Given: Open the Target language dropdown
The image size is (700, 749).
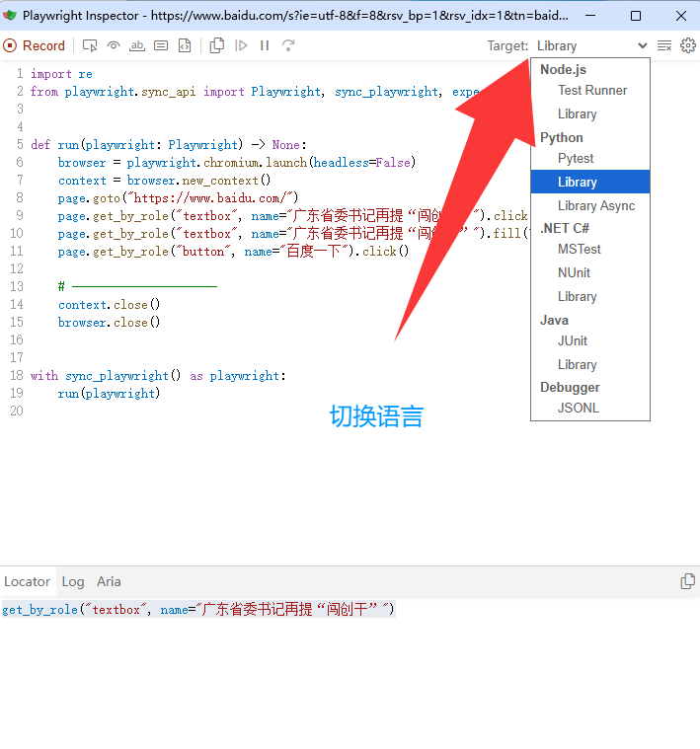Looking at the screenshot, I should click(591, 45).
